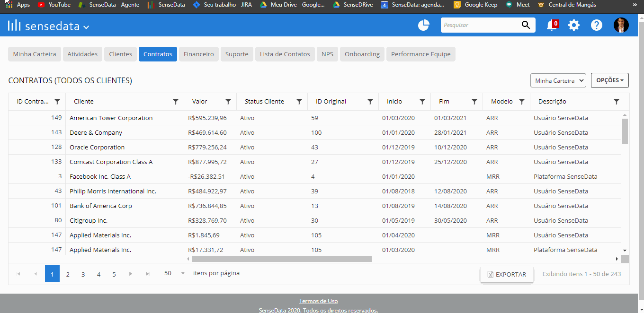This screenshot has width=644, height=313.
Task: Open the settings gear
Action: coord(574,26)
